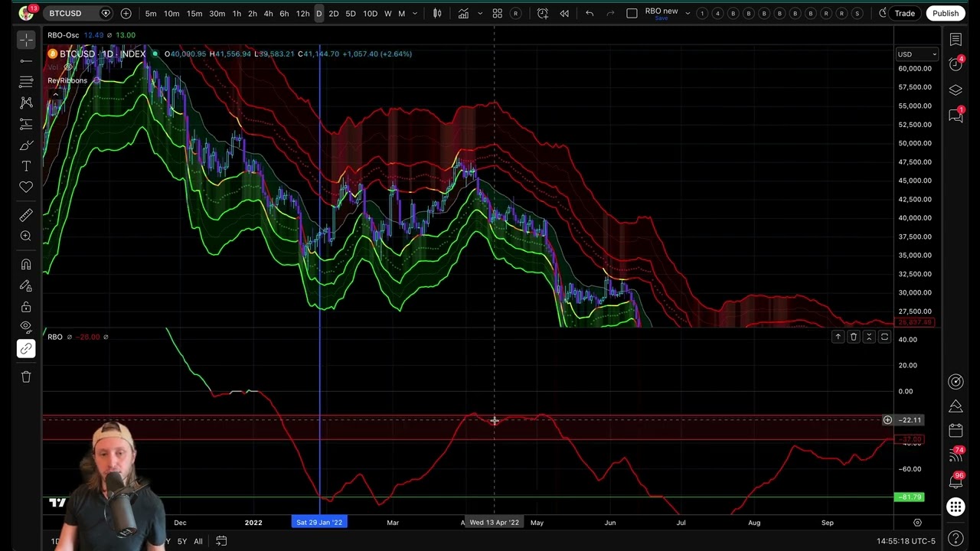980x551 pixels.
Task: Choose a chart layout grid
Action: click(x=632, y=13)
